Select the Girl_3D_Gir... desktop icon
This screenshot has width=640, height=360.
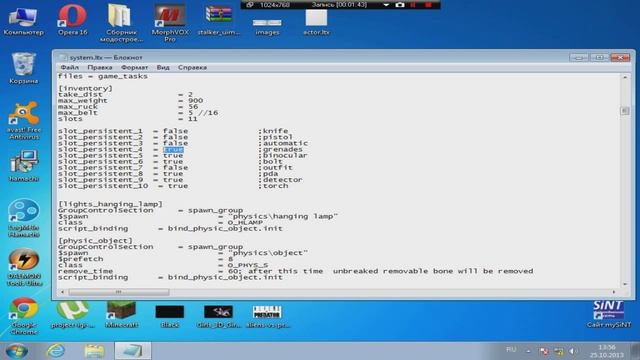(218, 316)
